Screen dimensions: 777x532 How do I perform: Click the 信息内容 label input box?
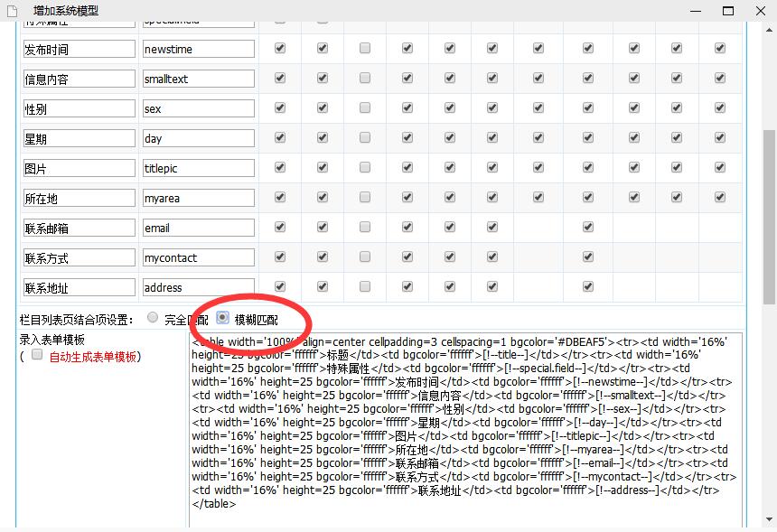[x=79, y=79]
